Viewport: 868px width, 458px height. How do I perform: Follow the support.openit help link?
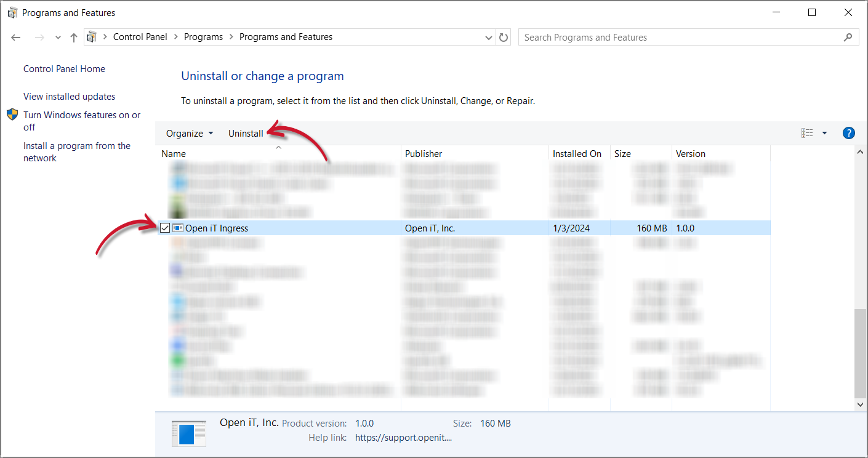[x=403, y=437]
